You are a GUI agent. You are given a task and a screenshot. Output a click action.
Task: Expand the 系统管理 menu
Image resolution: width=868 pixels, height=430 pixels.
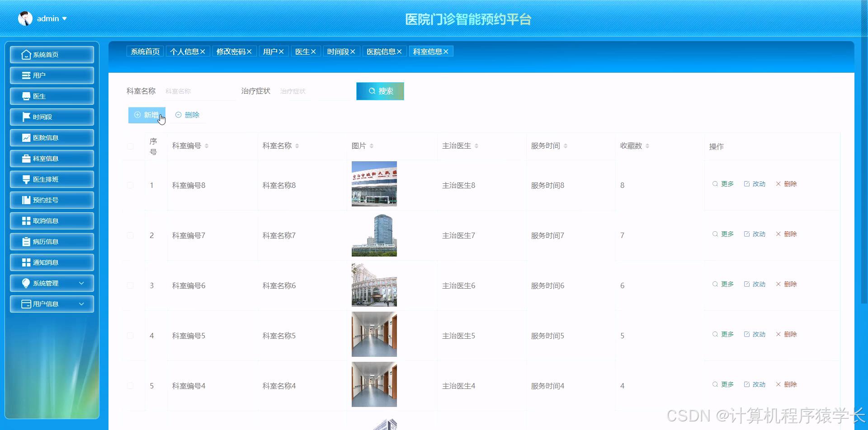tap(52, 283)
